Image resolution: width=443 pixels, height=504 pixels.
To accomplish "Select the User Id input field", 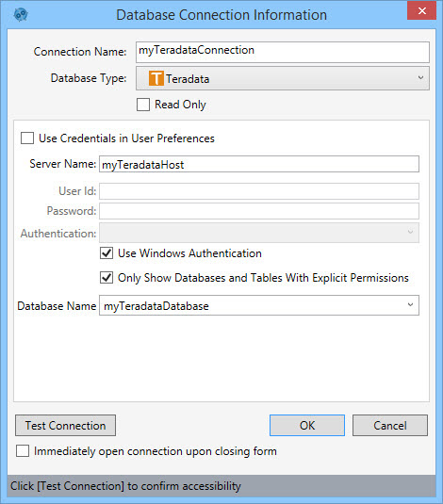I will (259, 191).
